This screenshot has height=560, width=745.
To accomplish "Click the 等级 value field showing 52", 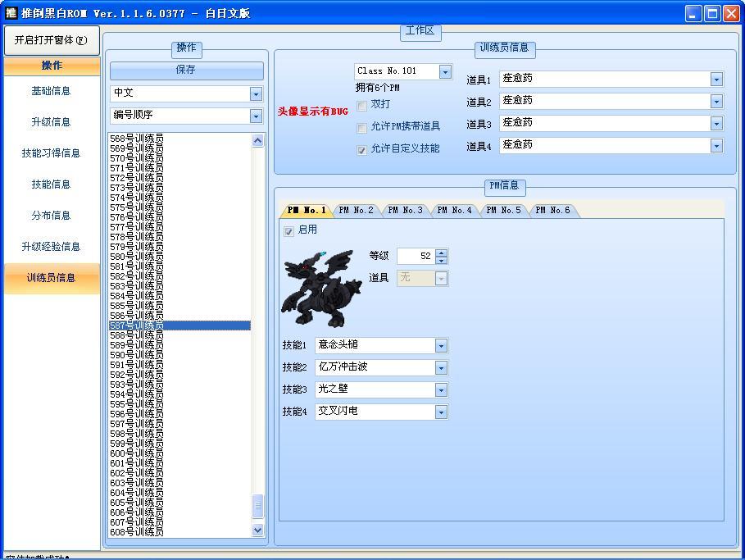I will point(416,257).
